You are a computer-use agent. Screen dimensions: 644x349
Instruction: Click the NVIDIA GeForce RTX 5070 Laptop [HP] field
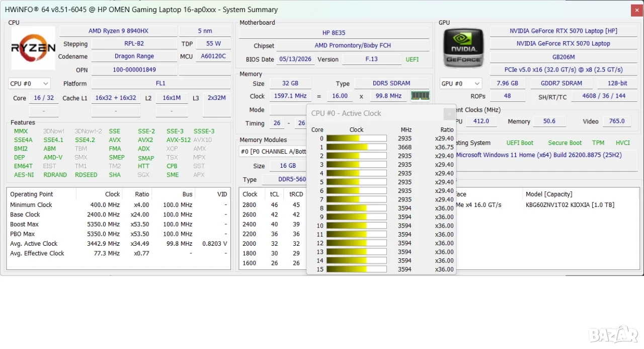[x=563, y=31]
